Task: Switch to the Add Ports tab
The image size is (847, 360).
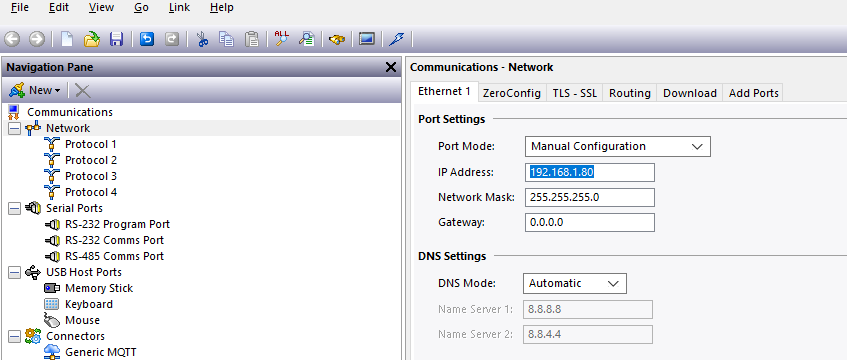Action: 754,93
